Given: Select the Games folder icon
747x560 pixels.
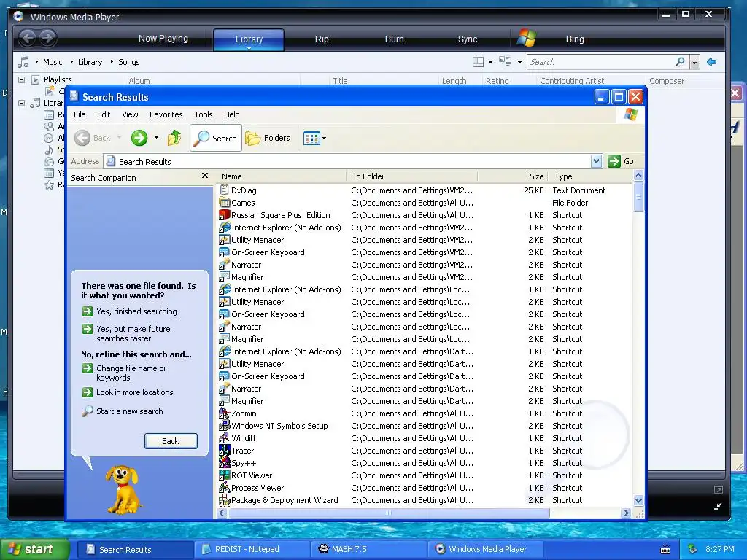Looking at the screenshot, I should [224, 203].
